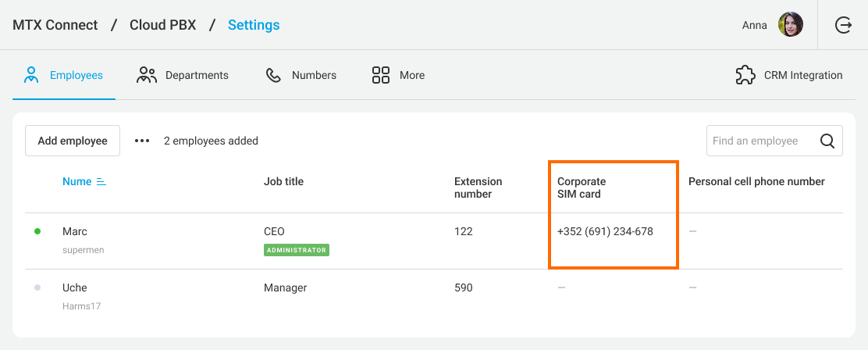Open Anna's profile avatar
The image size is (868, 350).
point(790,25)
